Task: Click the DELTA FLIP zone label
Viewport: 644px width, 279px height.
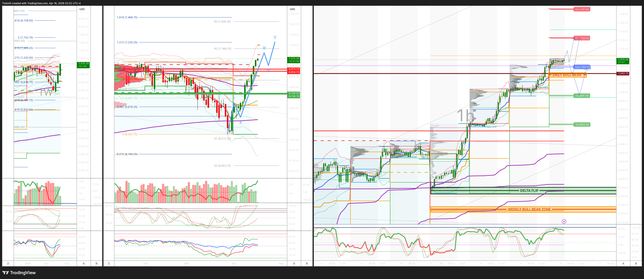Action: point(529,191)
